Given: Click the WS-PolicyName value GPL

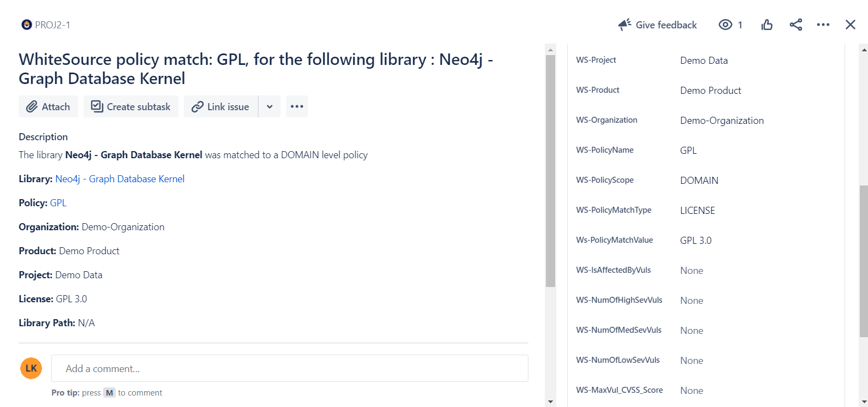Looking at the screenshot, I should pos(688,151).
